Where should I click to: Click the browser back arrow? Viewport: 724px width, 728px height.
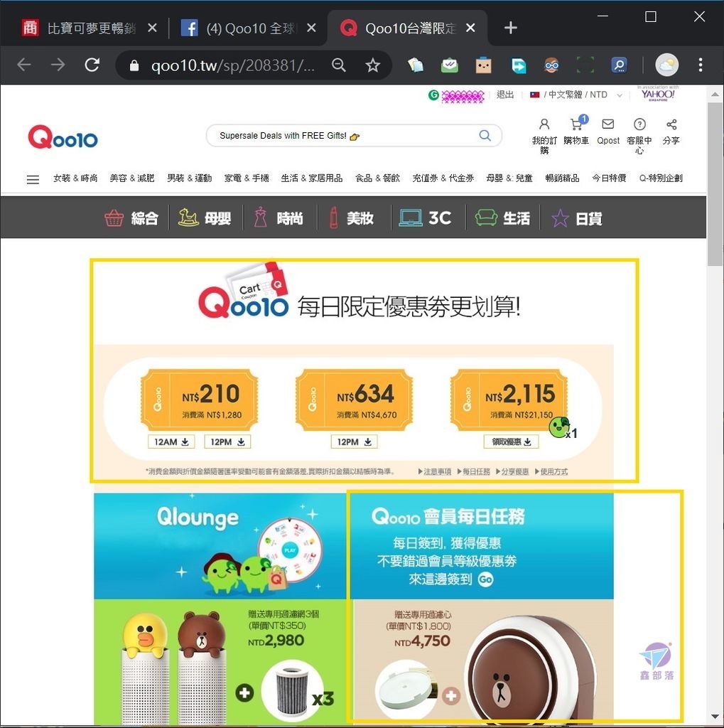click(x=23, y=65)
